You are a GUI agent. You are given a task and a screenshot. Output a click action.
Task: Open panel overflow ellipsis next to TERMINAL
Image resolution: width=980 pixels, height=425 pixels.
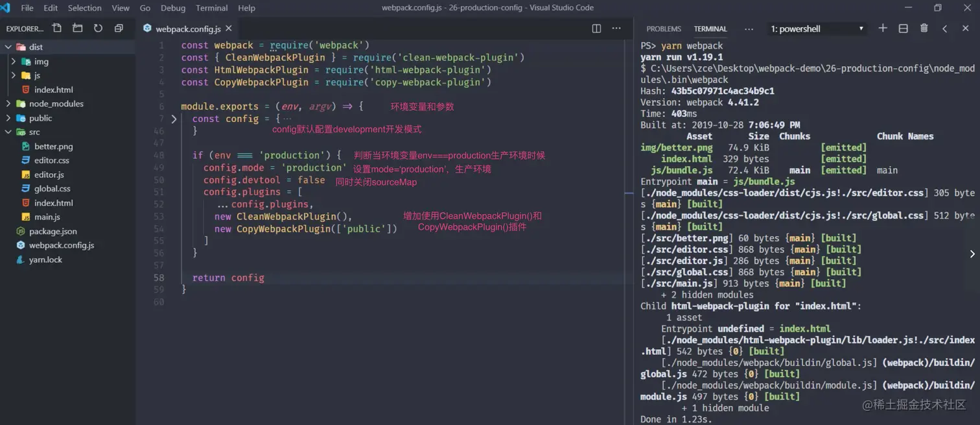pyautogui.click(x=749, y=29)
